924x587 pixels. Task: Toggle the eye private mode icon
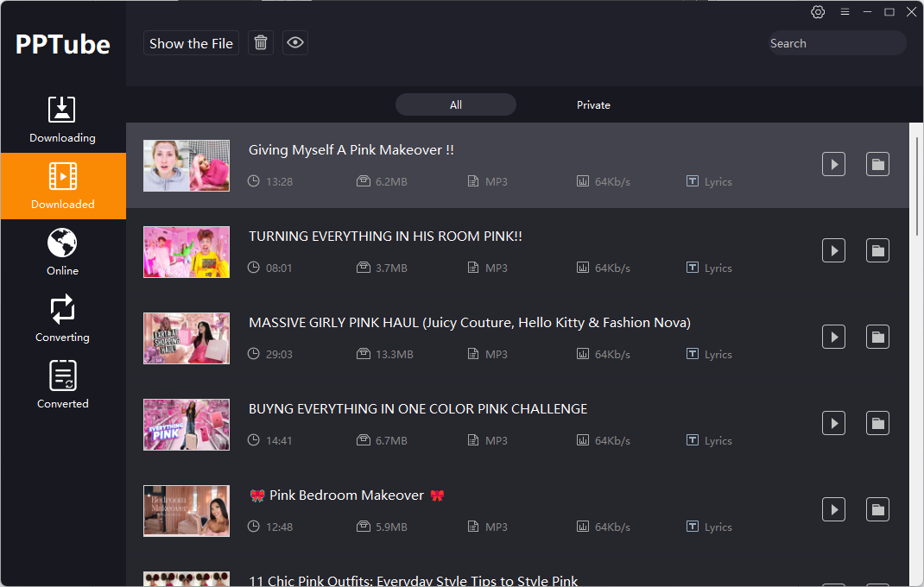pos(295,43)
